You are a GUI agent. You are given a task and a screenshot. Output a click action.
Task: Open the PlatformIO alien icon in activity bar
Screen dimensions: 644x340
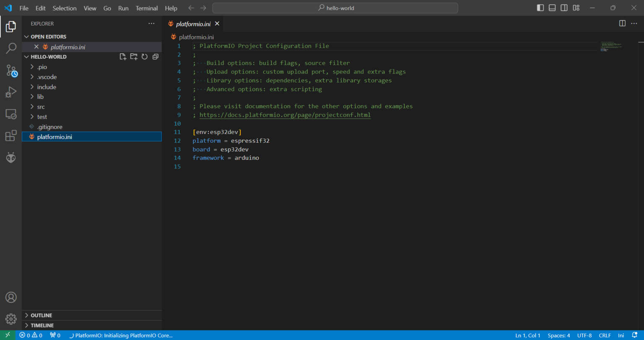pyautogui.click(x=11, y=157)
